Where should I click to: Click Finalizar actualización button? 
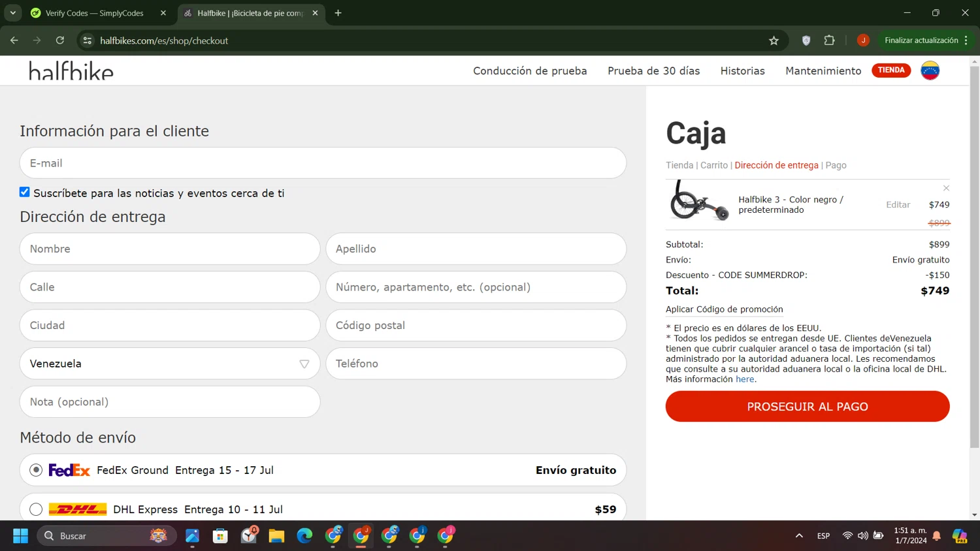(925, 40)
